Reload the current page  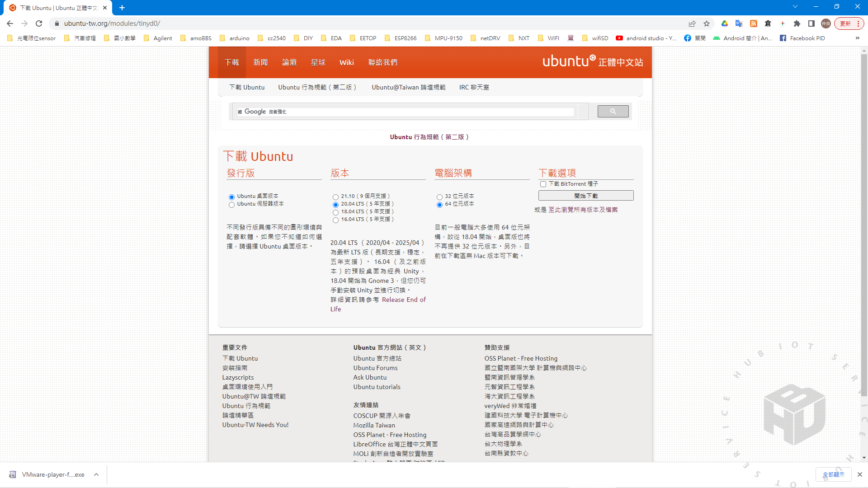[x=39, y=23]
